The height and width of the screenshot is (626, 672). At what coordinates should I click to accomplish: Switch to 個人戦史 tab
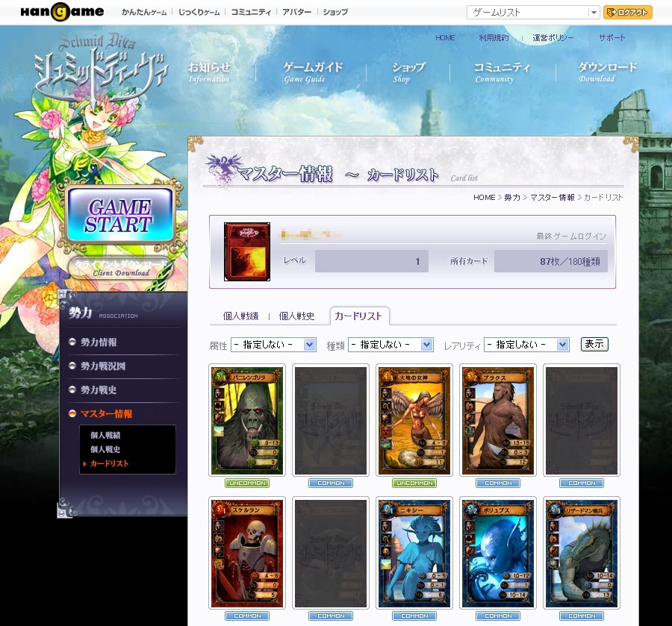pos(296,316)
